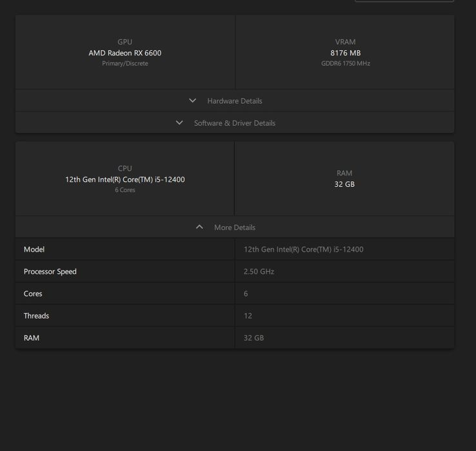Click the GDDR6 1750 MHz text
Viewport: 476px width, 451px height.
click(346, 63)
